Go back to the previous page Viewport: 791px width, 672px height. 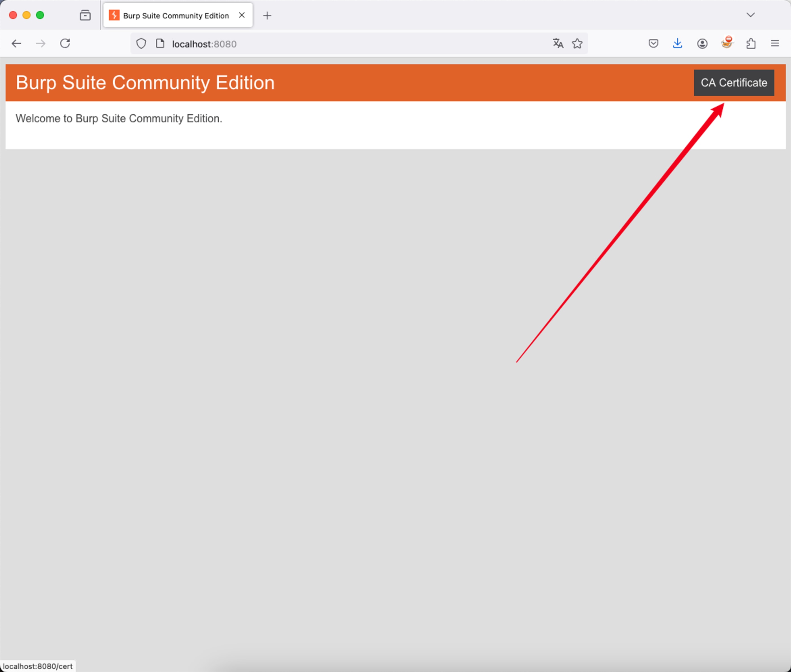(x=16, y=43)
